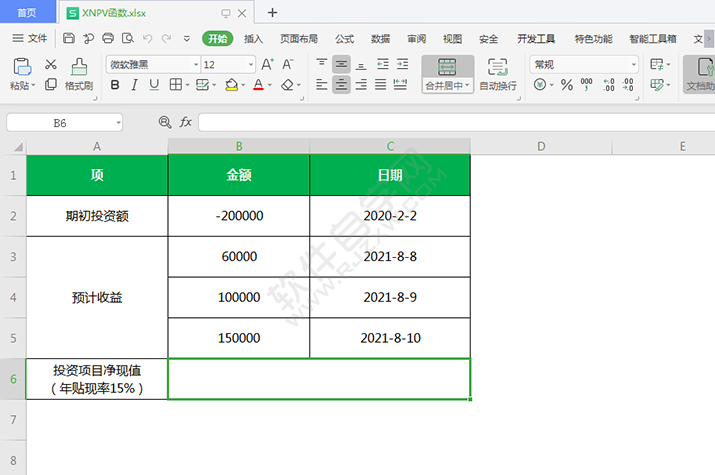Increase indent icon
The width and height of the screenshot is (715, 475).
[402, 64]
